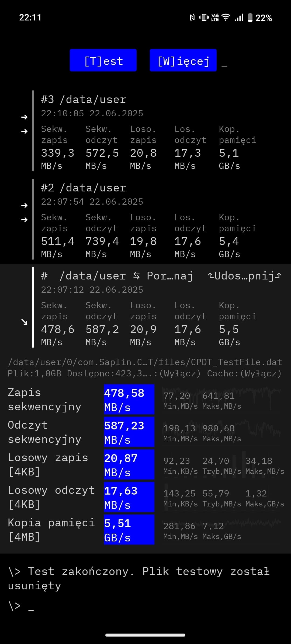Tap upper right arrow beside result #2
The height and width of the screenshot is (644, 291).
tap(24, 205)
